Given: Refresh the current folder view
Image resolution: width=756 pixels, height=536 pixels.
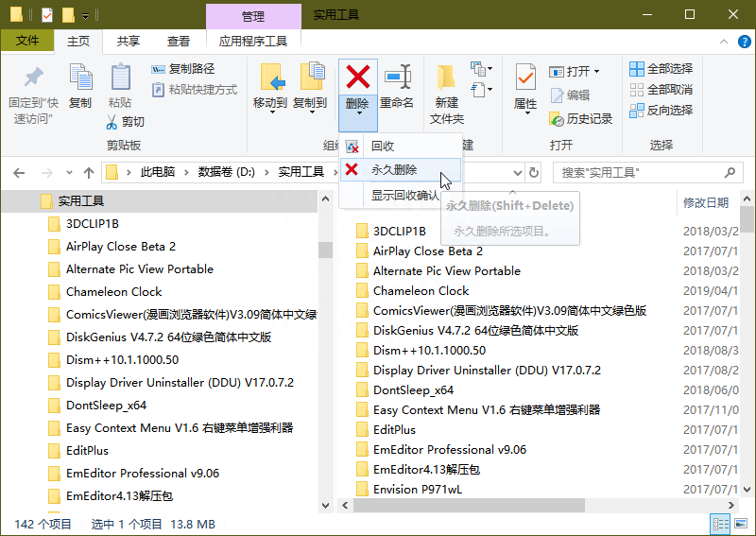Looking at the screenshot, I should tap(534, 173).
